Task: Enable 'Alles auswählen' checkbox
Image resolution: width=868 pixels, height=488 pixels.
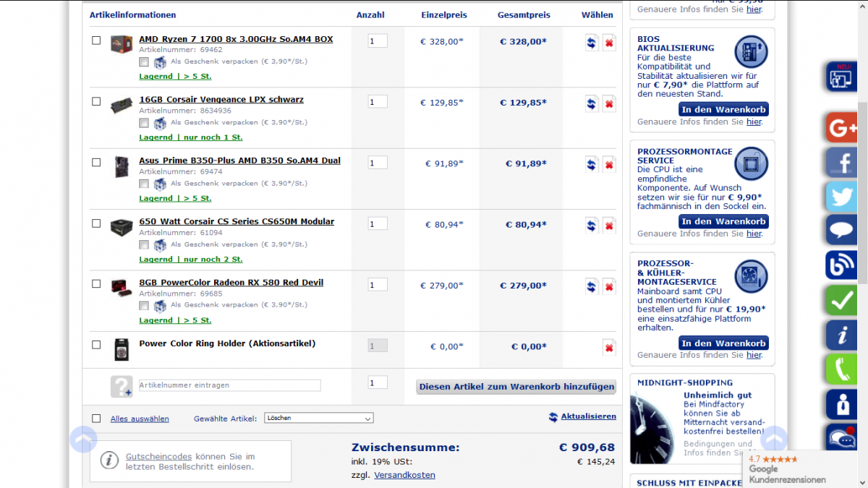Action: pos(96,418)
